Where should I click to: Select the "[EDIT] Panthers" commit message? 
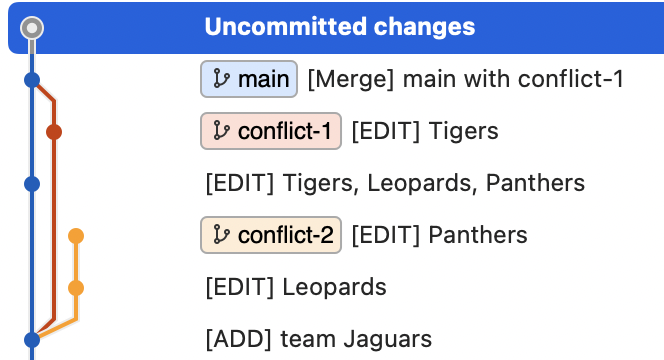440,235
